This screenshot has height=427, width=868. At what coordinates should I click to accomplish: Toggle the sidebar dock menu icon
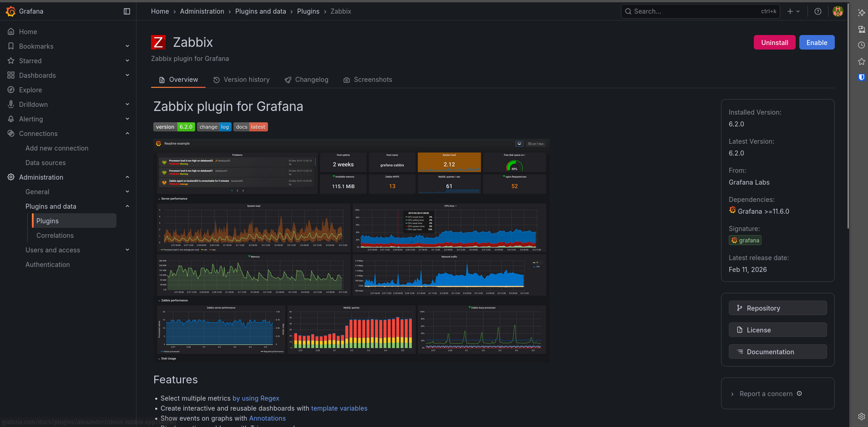click(127, 11)
